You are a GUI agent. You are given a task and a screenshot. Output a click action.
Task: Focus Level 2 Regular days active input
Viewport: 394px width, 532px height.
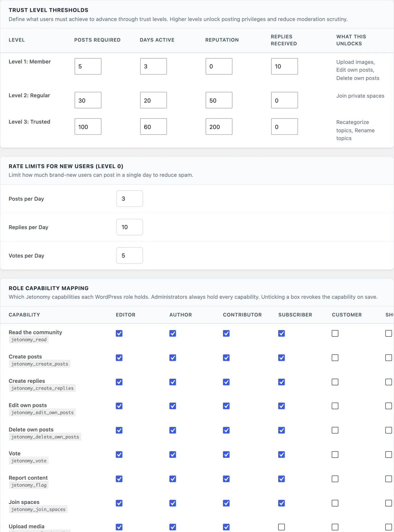click(153, 100)
